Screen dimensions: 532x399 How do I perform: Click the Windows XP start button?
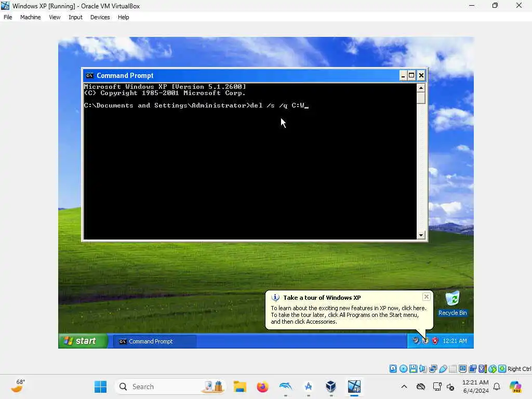click(83, 341)
